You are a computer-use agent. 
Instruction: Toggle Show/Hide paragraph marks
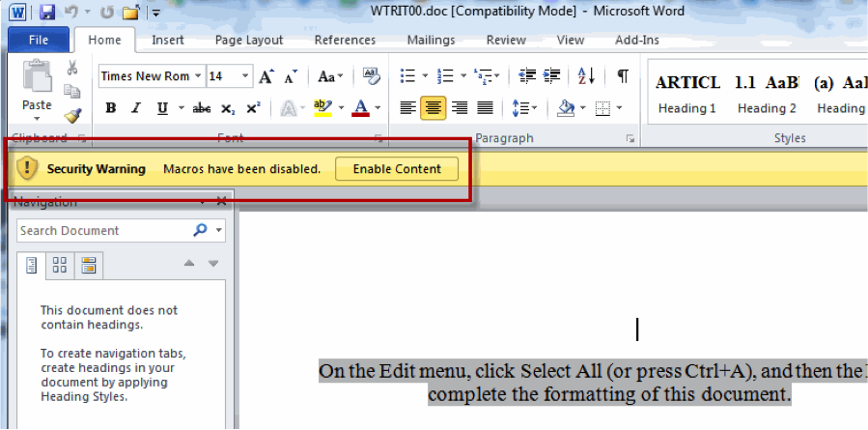(x=623, y=76)
